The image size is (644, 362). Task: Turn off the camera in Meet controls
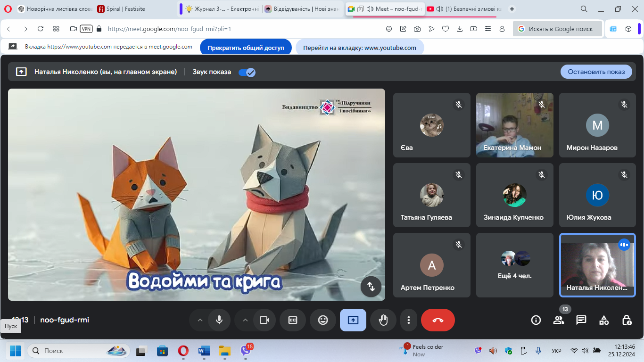(x=264, y=320)
